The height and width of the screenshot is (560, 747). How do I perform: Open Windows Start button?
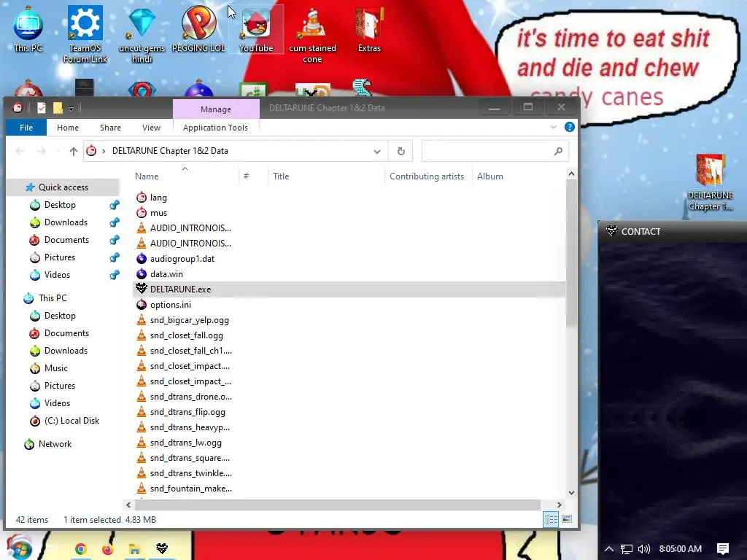18,548
